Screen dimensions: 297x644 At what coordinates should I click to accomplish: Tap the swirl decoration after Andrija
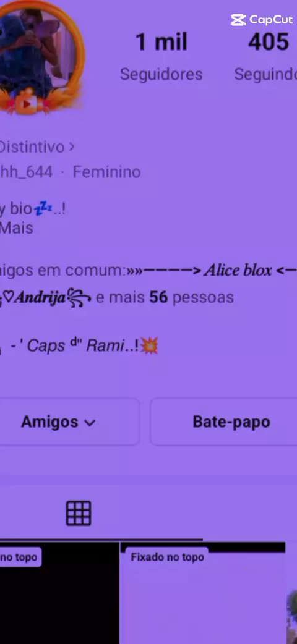pyautogui.click(x=79, y=297)
